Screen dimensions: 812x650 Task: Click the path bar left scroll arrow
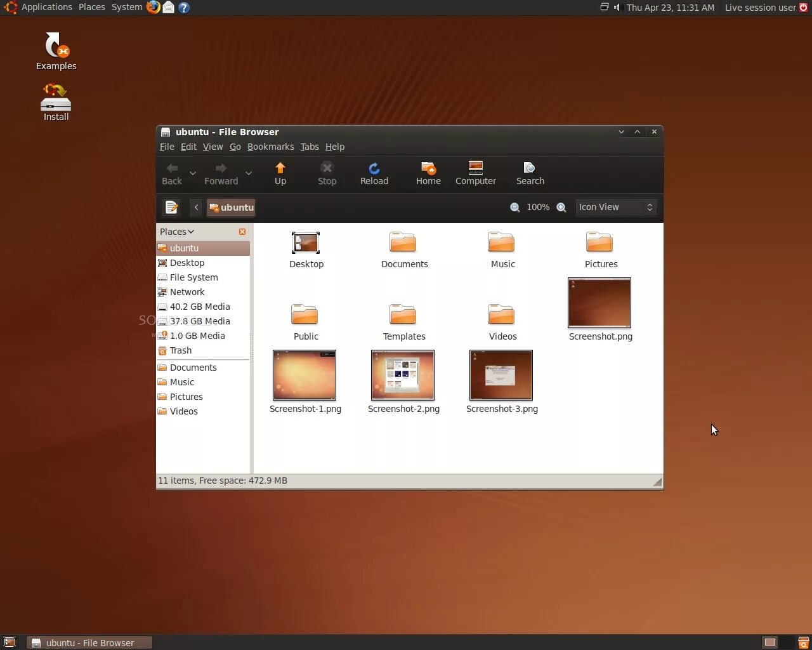[x=197, y=208]
